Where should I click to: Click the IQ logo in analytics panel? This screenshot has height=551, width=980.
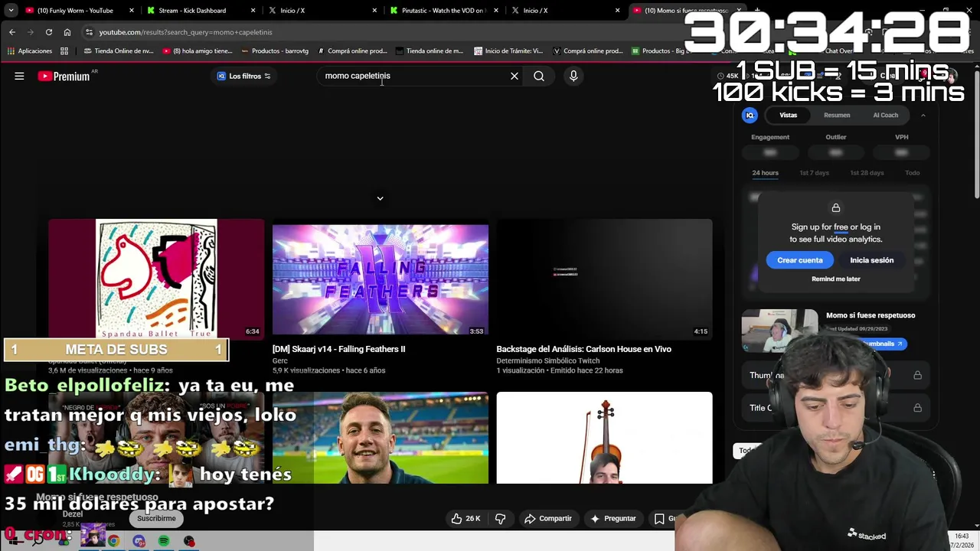point(750,115)
